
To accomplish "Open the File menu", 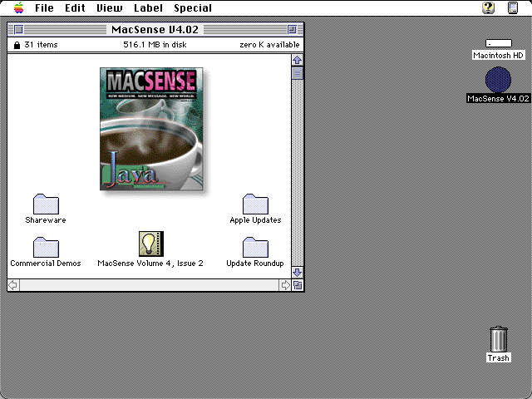I will click(44, 7).
